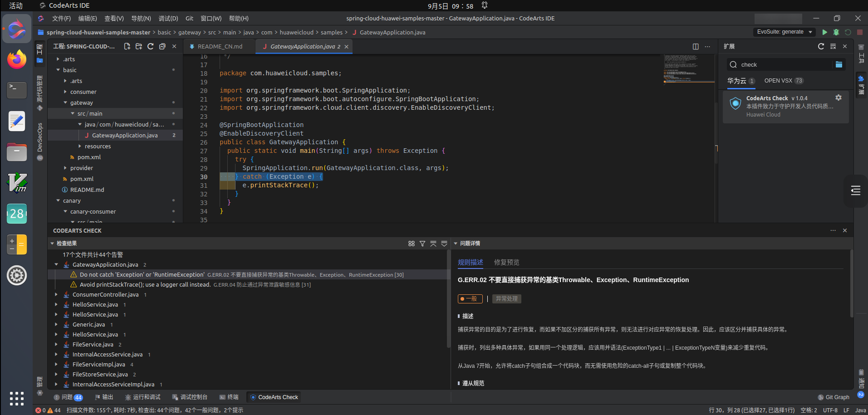868x415 pixels.
Task: Start debugging with the bug icon
Action: [836, 32]
